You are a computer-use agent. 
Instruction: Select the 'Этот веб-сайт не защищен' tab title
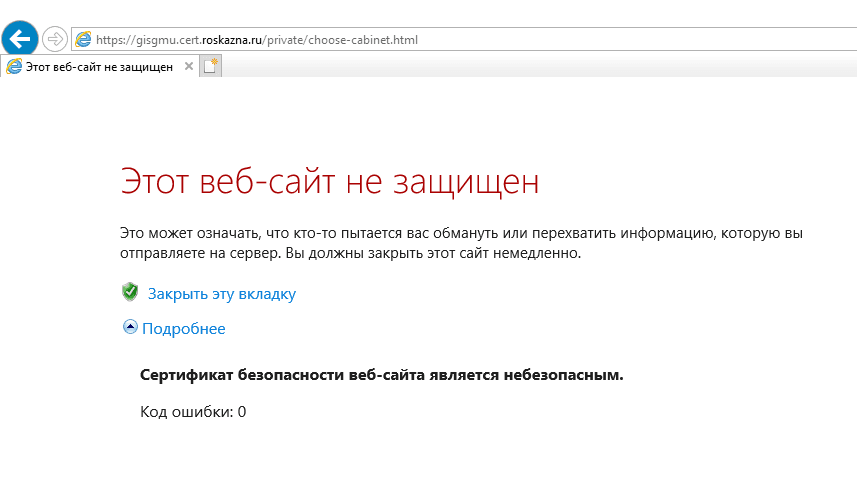click(98, 66)
